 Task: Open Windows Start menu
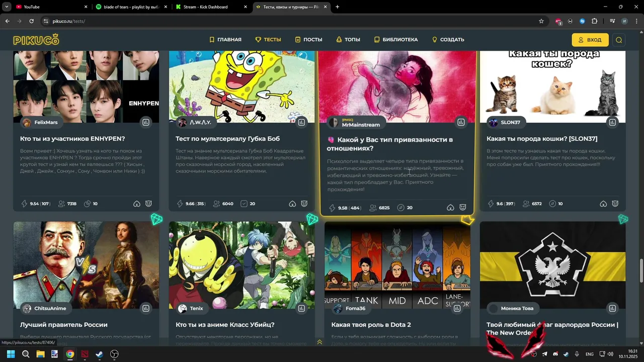point(11,354)
